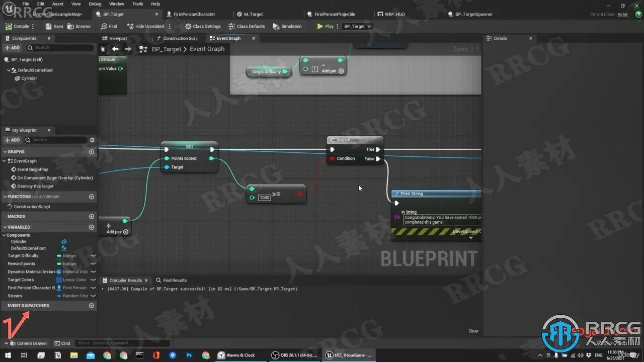Navigate back in graph history
This screenshot has height=362, width=644.
click(x=115, y=49)
